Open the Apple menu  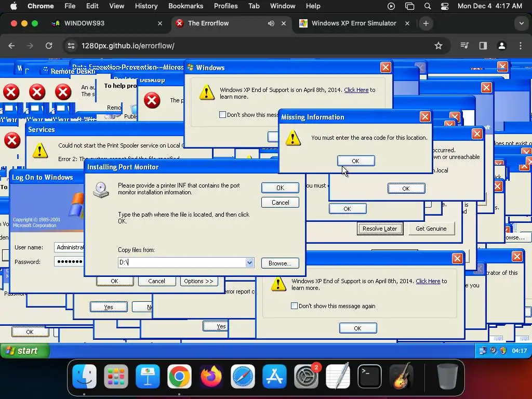pos(14,6)
